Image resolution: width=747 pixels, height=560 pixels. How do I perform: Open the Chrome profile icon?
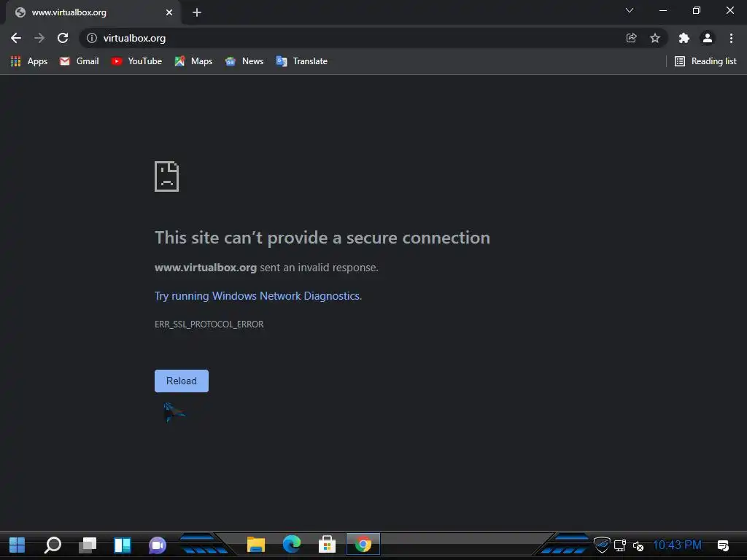pos(708,38)
